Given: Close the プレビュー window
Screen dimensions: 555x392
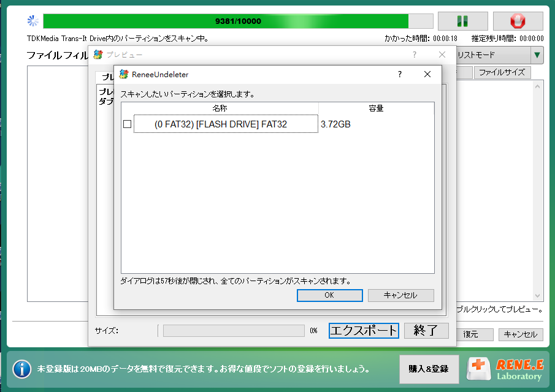Looking at the screenshot, I should click(x=442, y=55).
